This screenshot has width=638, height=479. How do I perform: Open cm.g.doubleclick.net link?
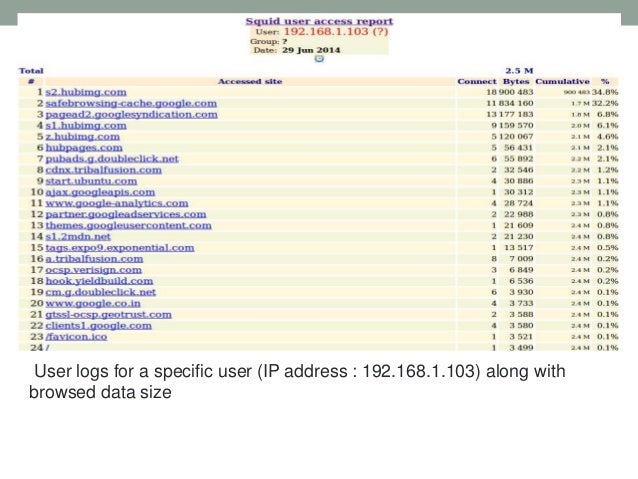(x=101, y=292)
